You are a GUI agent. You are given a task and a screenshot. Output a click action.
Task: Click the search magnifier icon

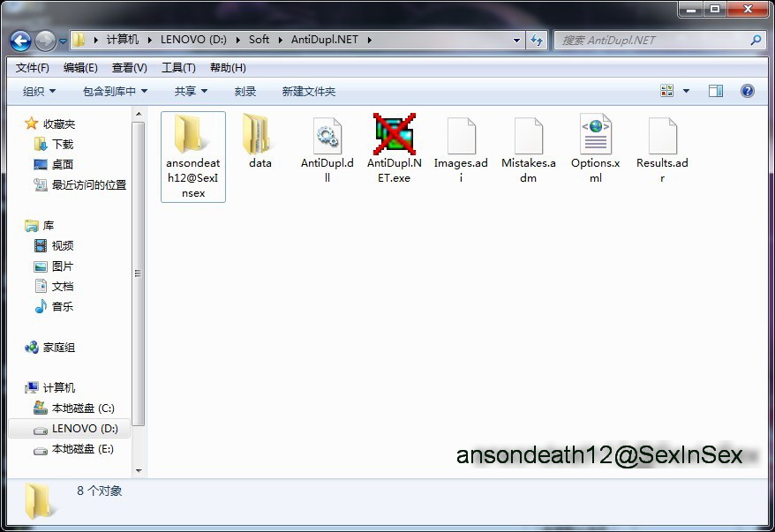pyautogui.click(x=756, y=40)
